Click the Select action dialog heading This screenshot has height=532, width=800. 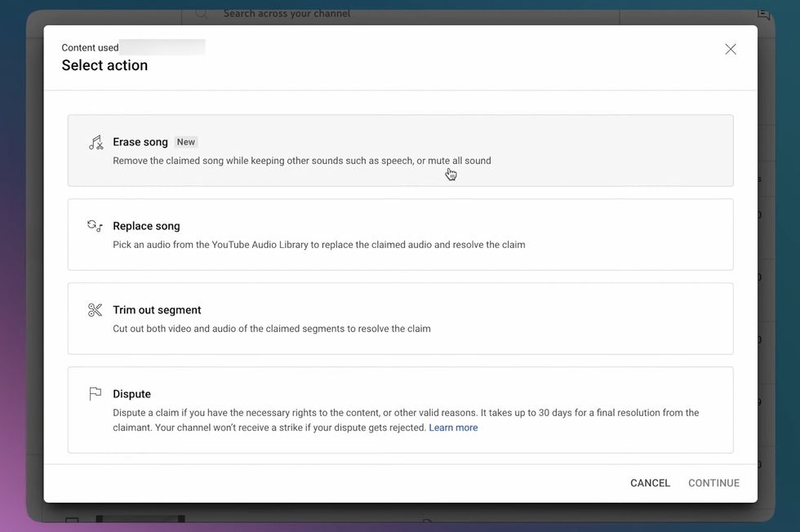(x=104, y=65)
